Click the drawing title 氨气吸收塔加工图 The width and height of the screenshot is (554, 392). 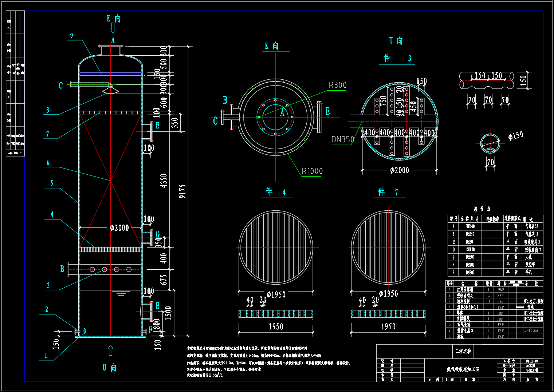pyautogui.click(x=463, y=369)
